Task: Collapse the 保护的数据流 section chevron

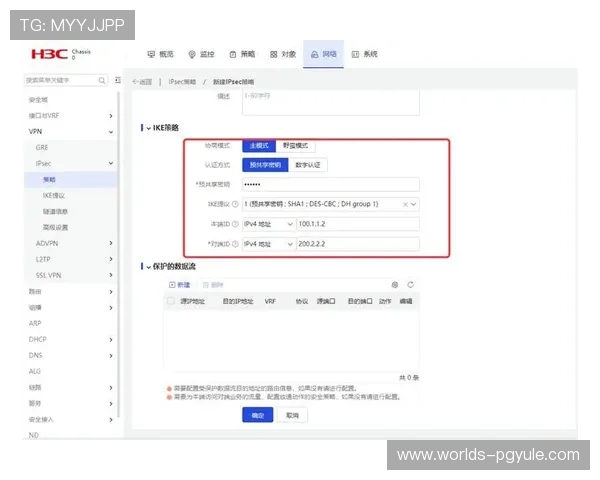Action: tap(148, 267)
